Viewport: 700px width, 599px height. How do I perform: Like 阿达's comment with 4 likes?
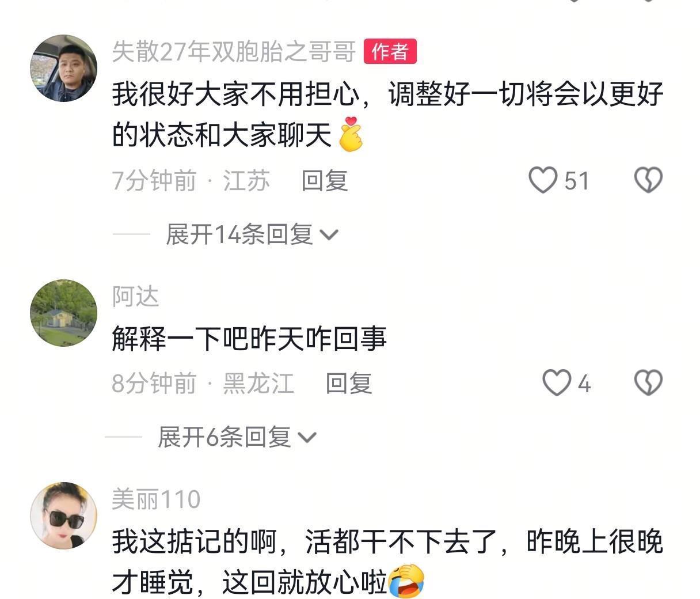pyautogui.click(x=557, y=383)
